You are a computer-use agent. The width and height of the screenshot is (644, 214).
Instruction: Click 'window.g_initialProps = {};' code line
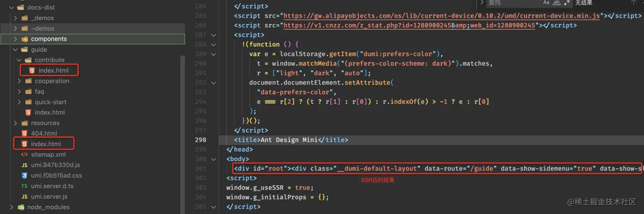[x=278, y=197]
